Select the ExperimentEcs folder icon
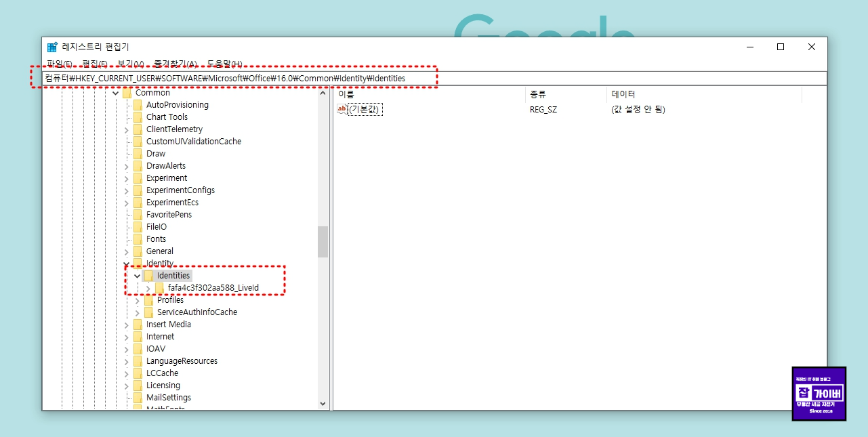Screen dimensions: 868x437 (138, 203)
